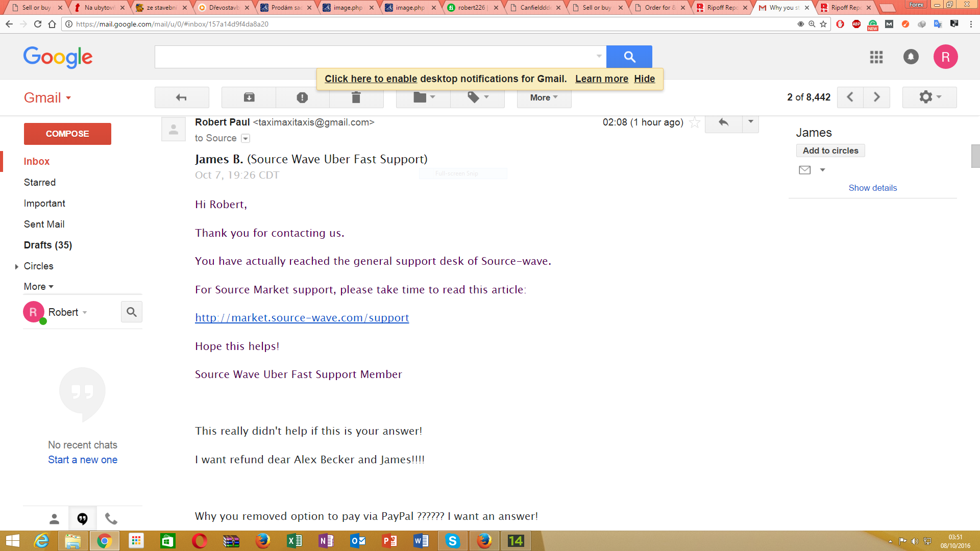Screen dimensions: 980x551
Task: Click here to enable desktop notifications
Action: [x=371, y=79]
